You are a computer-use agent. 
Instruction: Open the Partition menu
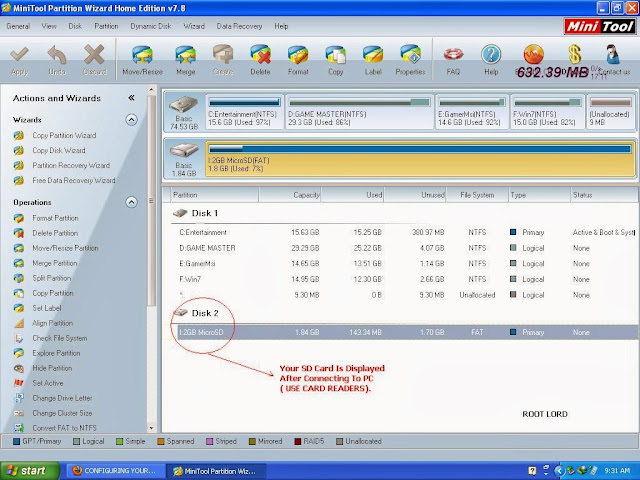106,26
